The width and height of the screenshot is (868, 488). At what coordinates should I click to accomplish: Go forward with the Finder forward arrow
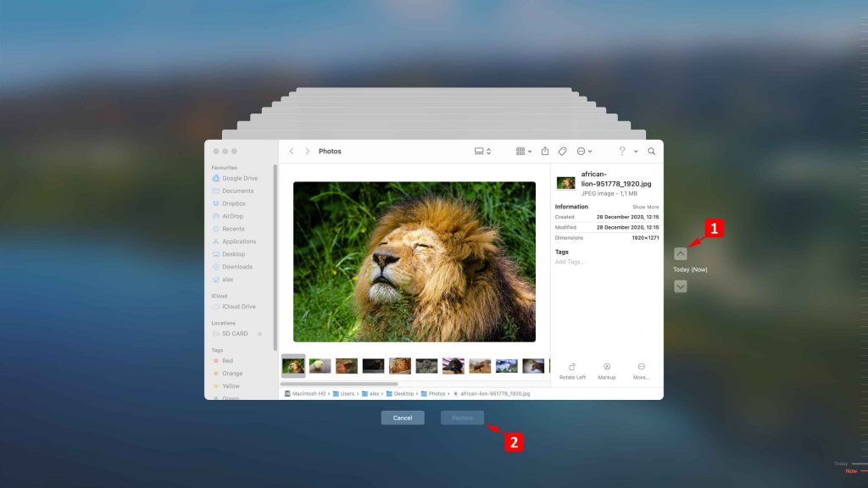click(307, 151)
